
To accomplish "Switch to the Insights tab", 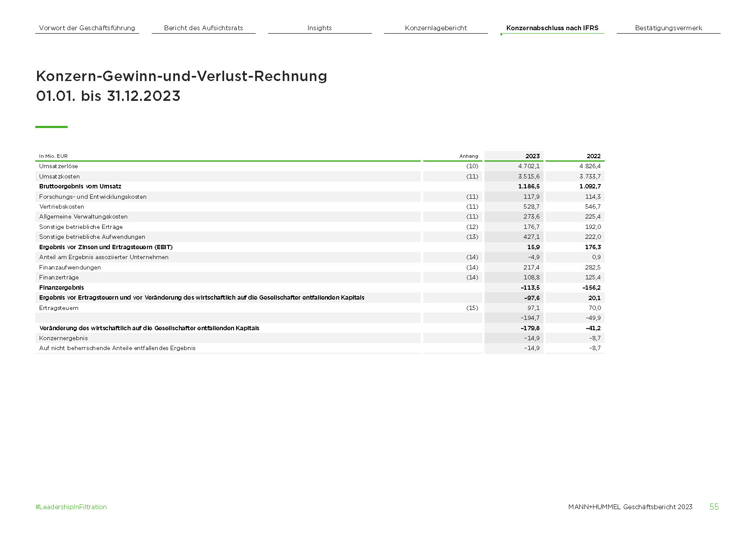I will tap(319, 28).
